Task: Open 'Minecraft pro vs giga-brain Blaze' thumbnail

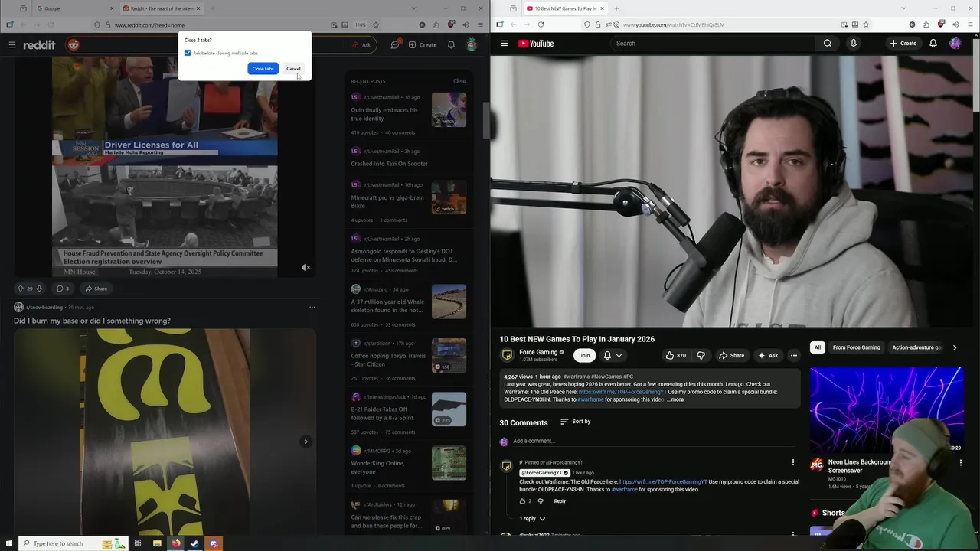Action: point(449,197)
